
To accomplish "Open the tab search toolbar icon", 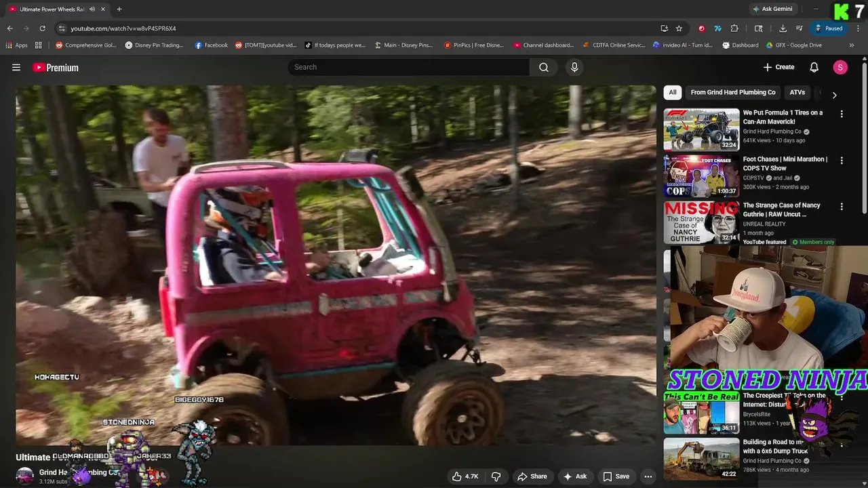I will coord(759,28).
